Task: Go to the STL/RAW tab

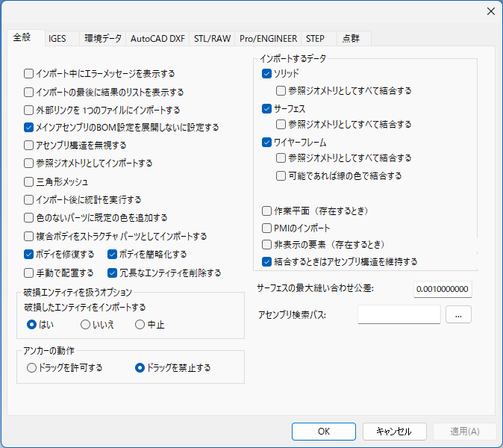Action: tap(212, 39)
